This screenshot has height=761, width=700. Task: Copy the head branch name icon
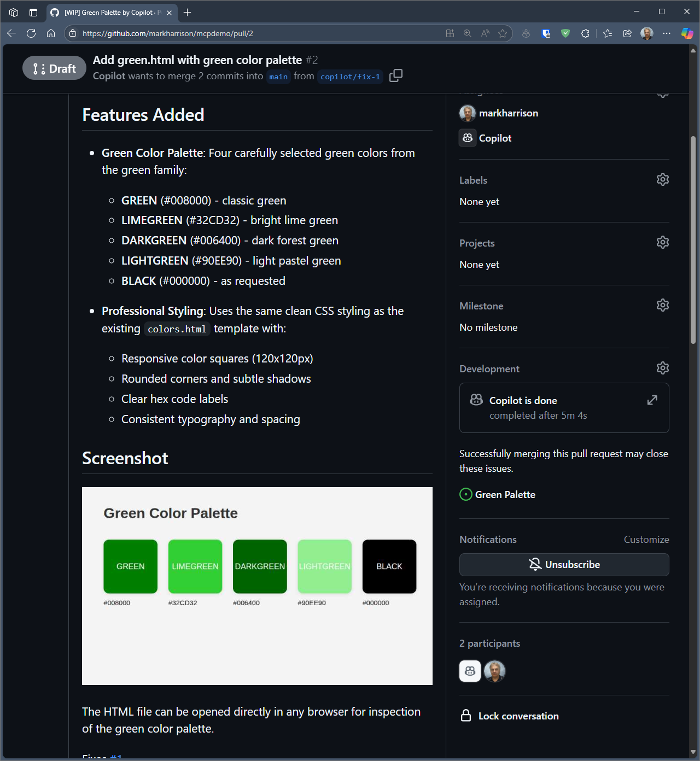(396, 75)
